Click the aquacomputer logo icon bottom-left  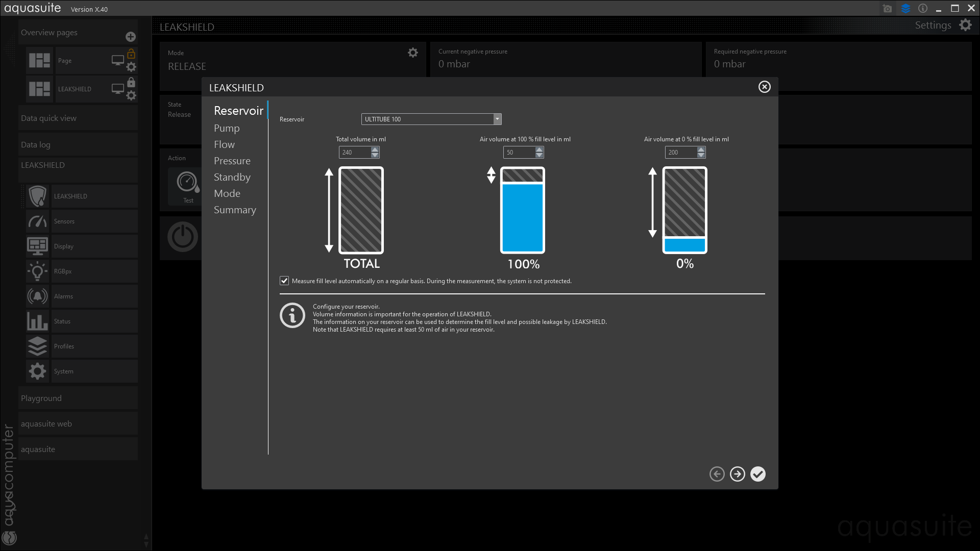(9, 538)
